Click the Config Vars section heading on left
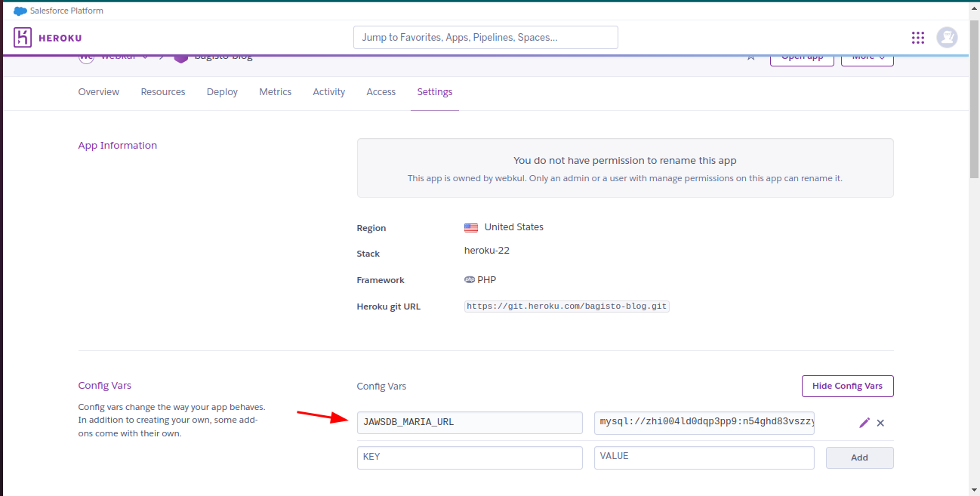 [x=105, y=386]
